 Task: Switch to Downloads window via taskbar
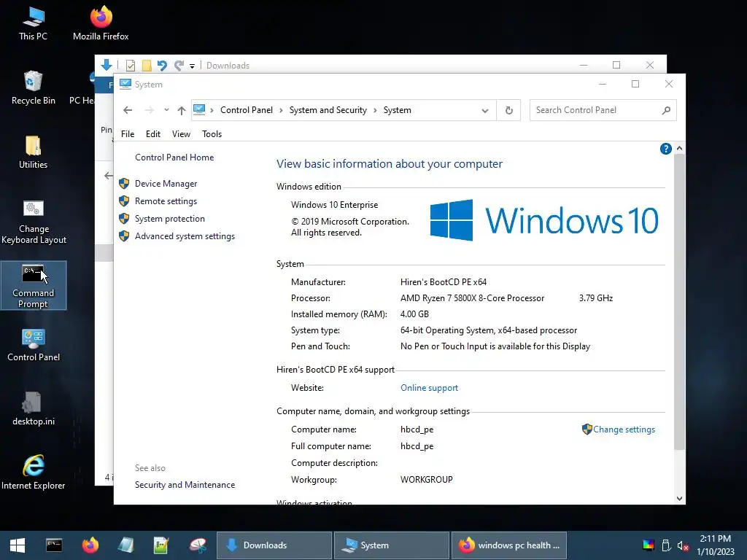274,545
